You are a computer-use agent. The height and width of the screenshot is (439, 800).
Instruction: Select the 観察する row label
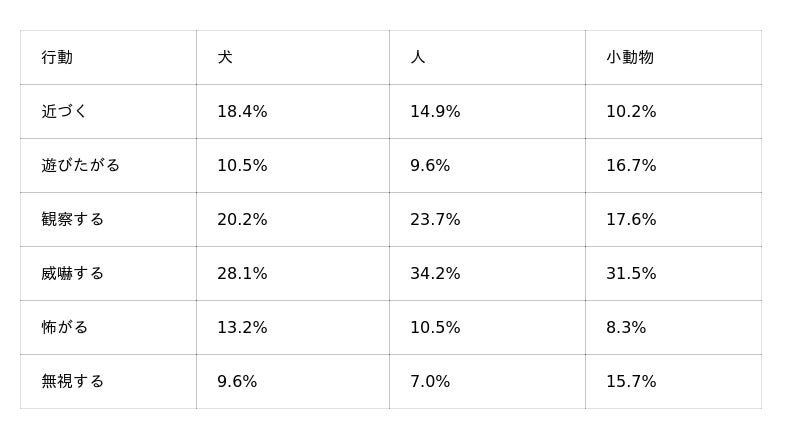[x=73, y=220]
